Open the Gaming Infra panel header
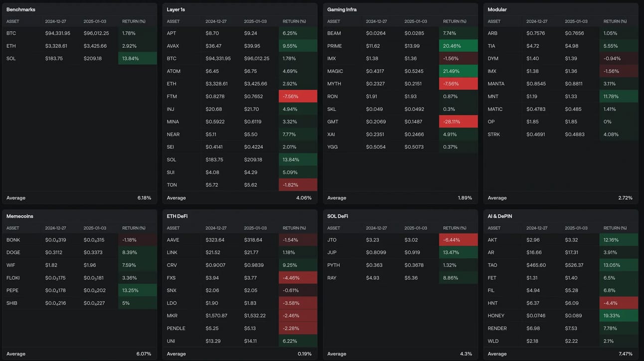 [x=342, y=9]
